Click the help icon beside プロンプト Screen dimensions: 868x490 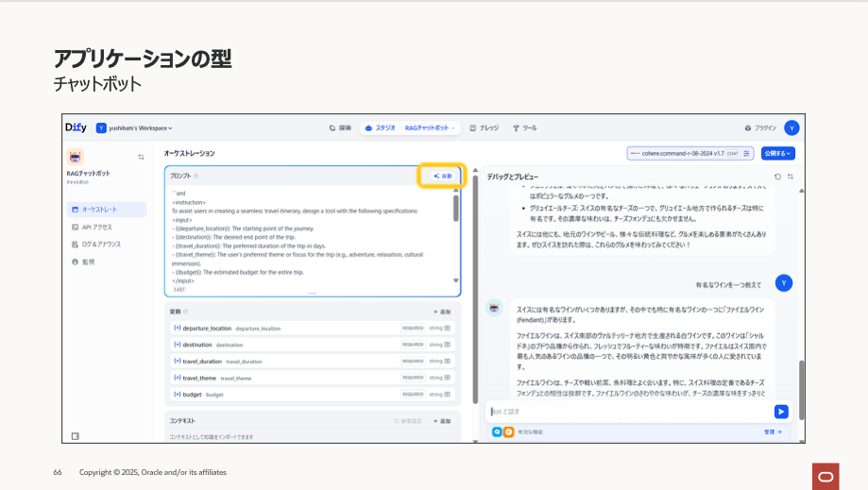(x=196, y=176)
